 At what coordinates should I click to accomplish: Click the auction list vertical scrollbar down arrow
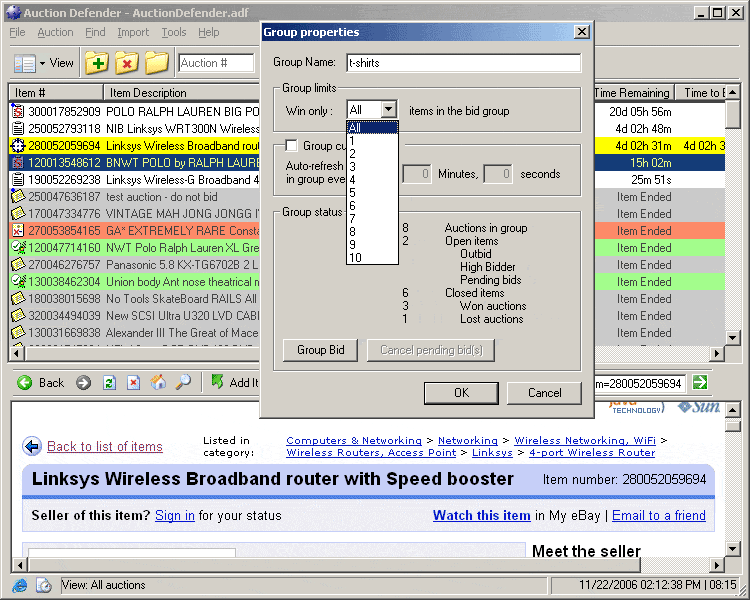pyautogui.click(x=732, y=337)
